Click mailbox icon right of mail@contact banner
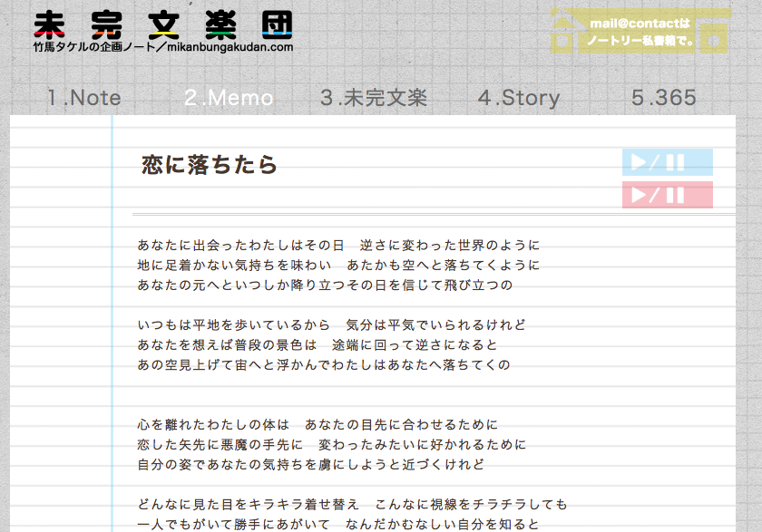762x532 pixels. click(714, 33)
